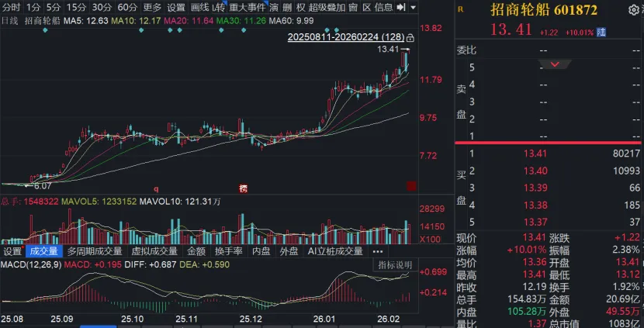This screenshot has height=328, width=644.
Task: Click buy level 4 price 13.38
Action: click(535, 205)
